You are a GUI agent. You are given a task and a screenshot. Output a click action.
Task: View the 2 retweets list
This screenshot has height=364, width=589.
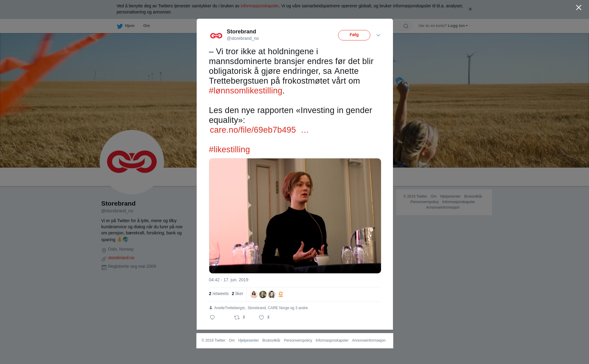pos(219,294)
